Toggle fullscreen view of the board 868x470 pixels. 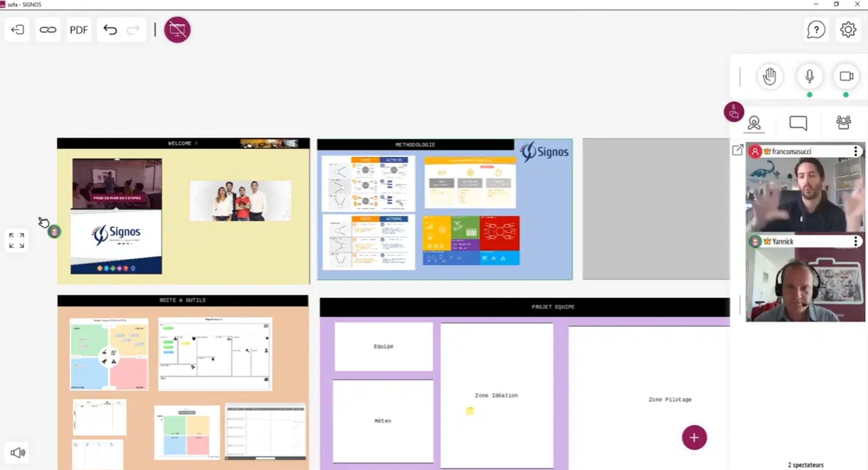click(16, 241)
